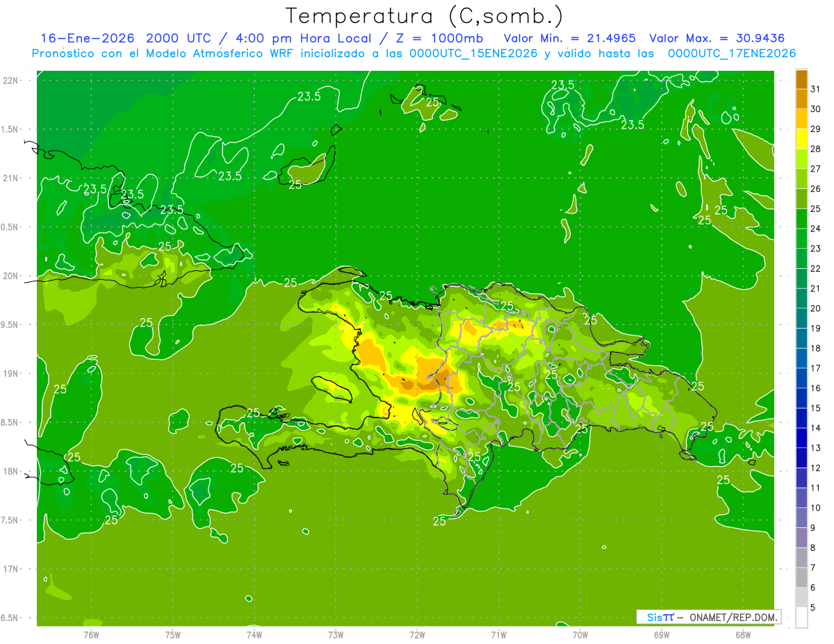Click the '5' legend value
The width and height of the screenshot is (834, 644).
[813, 608]
